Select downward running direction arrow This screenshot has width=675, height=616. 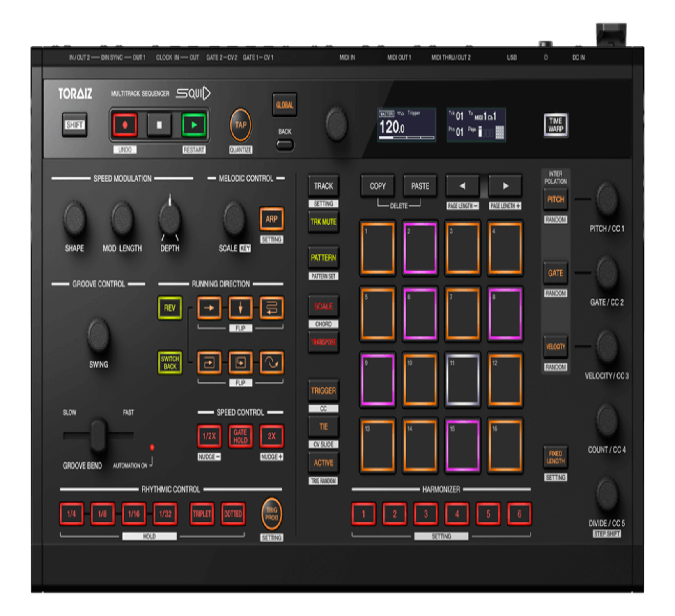240,308
